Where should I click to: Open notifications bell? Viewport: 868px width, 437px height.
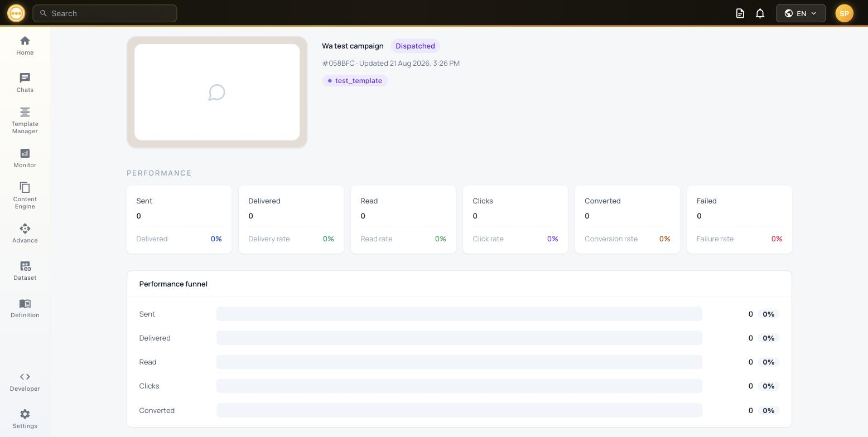coord(760,13)
